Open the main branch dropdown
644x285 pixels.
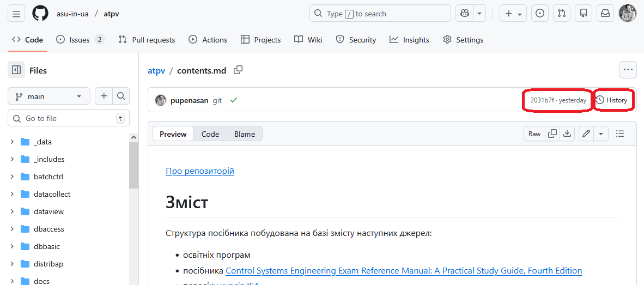tap(49, 96)
